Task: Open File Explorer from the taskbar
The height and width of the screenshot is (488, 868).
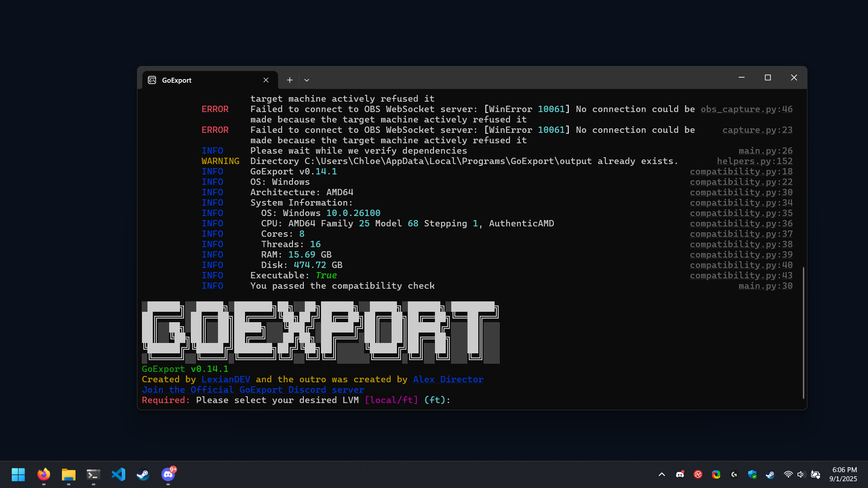Action: (68, 474)
